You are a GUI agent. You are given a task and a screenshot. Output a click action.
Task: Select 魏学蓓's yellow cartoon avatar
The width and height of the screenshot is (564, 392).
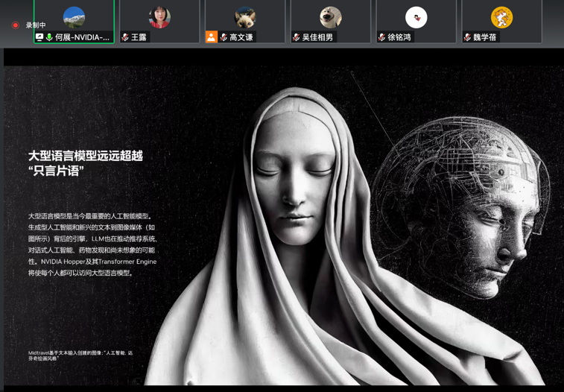coord(501,16)
